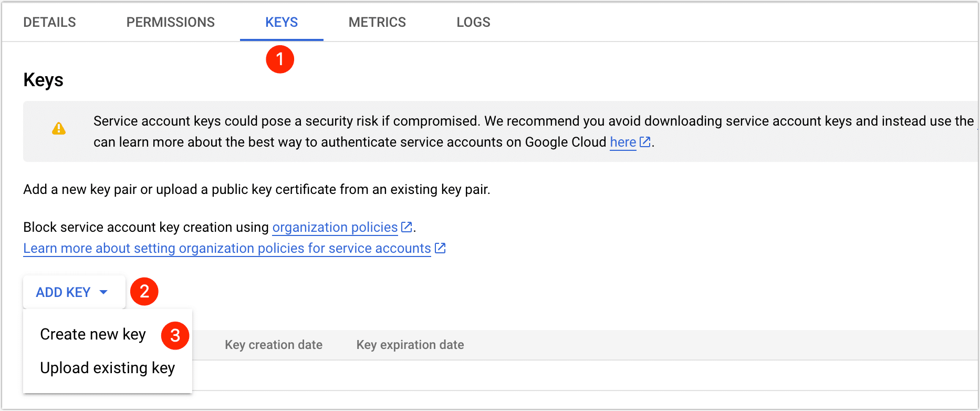Open 'Learn more about setting organization policies' link
Screen dimensions: 980x411
[227, 248]
